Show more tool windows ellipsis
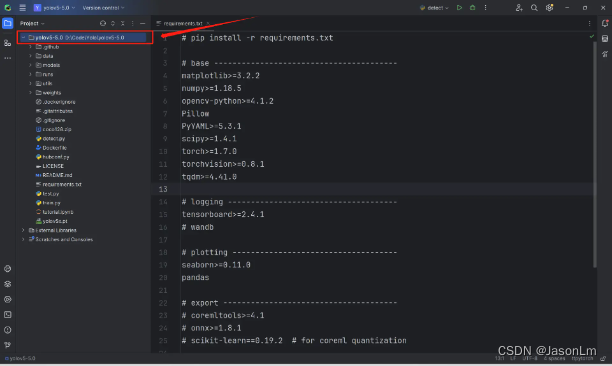The image size is (612, 366). (7, 58)
